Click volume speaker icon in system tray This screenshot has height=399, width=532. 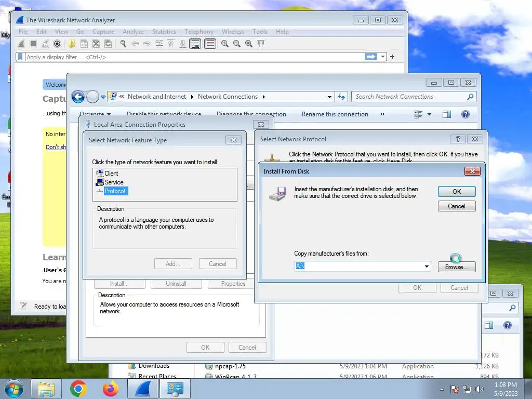(x=480, y=389)
